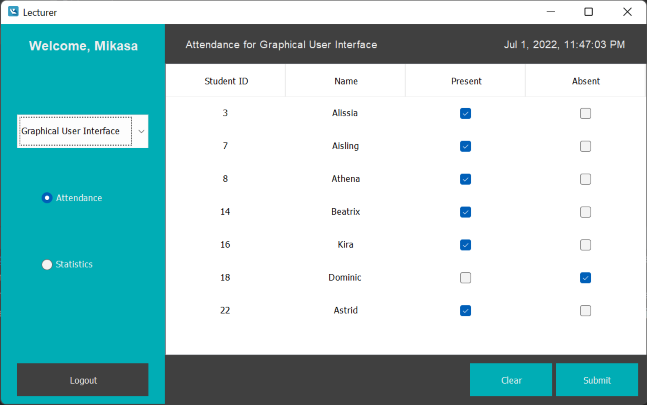Mark Astrid as Absent
Screen dimensions: 647x405
585,311
